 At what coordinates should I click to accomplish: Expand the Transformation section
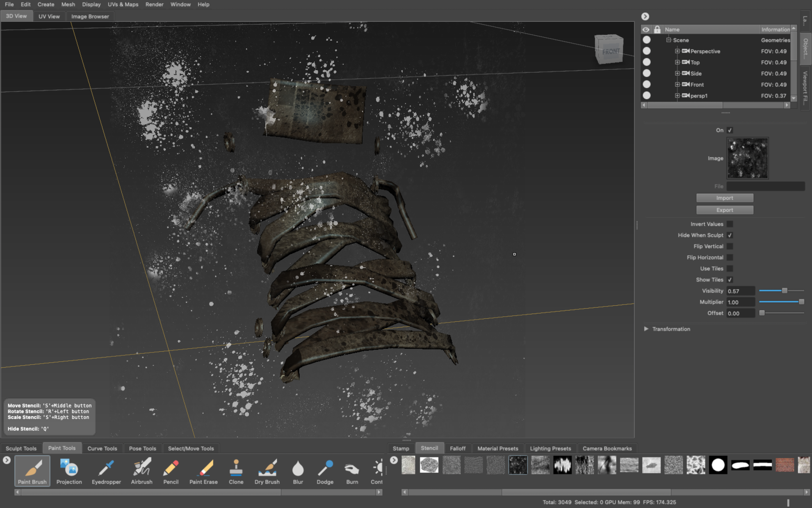[x=646, y=329]
